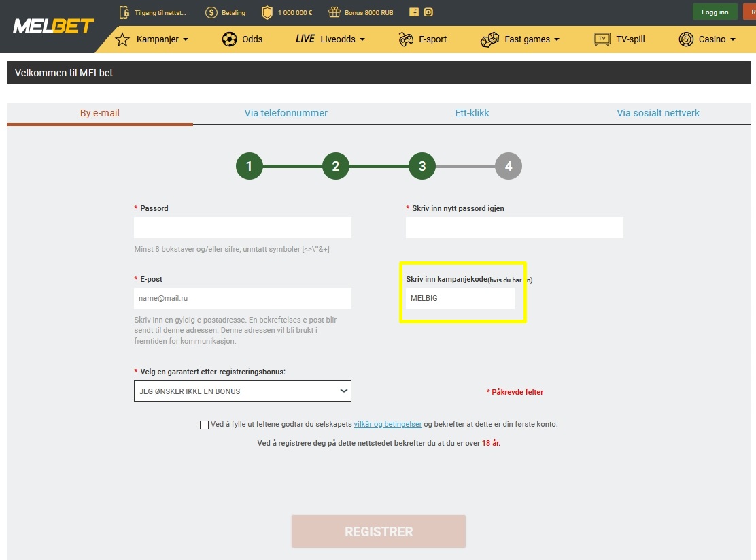The height and width of the screenshot is (560, 756).
Task: Focus the Passord input field
Action: tap(243, 227)
